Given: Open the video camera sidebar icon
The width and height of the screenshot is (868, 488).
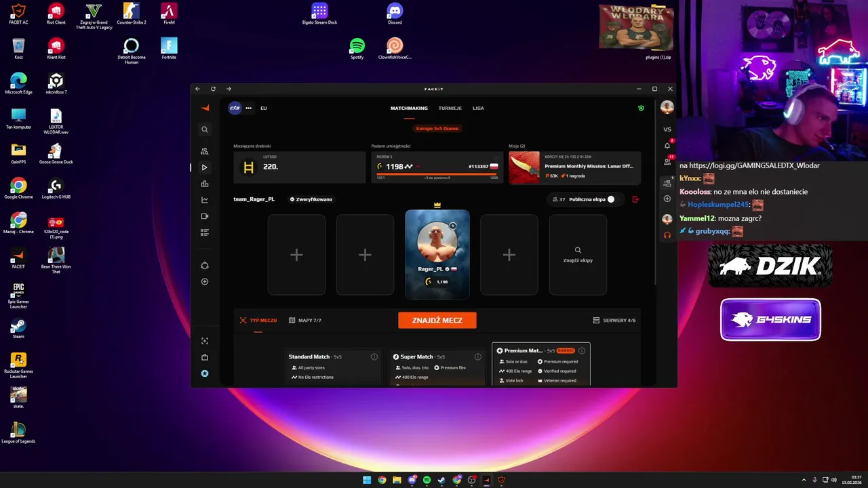Looking at the screenshot, I should click(x=205, y=216).
